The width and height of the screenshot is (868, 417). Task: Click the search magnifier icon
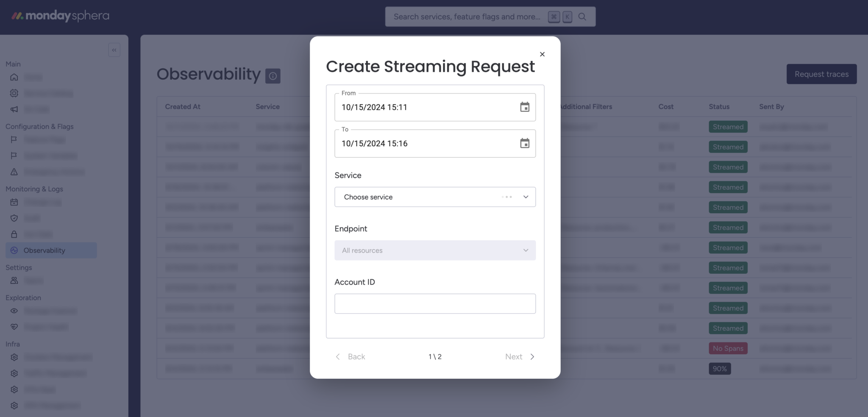[x=582, y=17]
